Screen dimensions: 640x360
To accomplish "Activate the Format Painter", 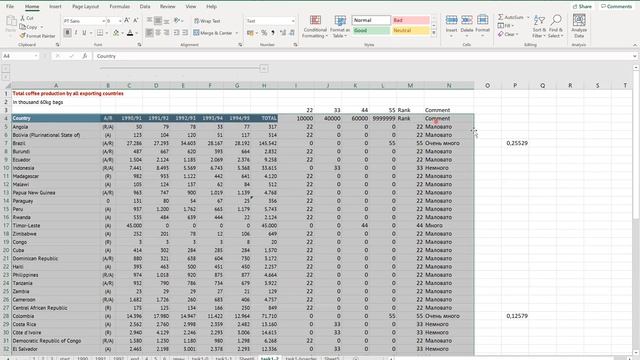I will [x=38, y=36].
